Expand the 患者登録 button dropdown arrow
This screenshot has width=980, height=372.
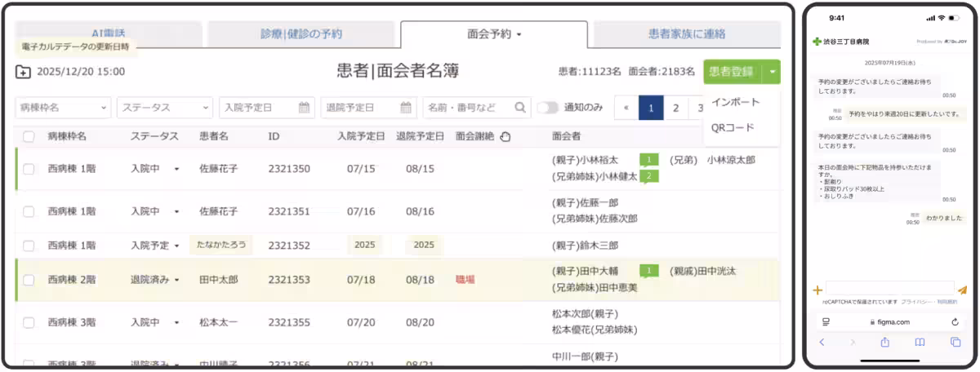(772, 72)
